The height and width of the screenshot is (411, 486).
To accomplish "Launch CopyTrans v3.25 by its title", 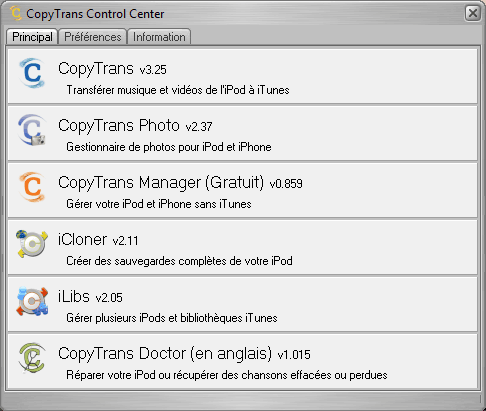I will (x=112, y=69).
